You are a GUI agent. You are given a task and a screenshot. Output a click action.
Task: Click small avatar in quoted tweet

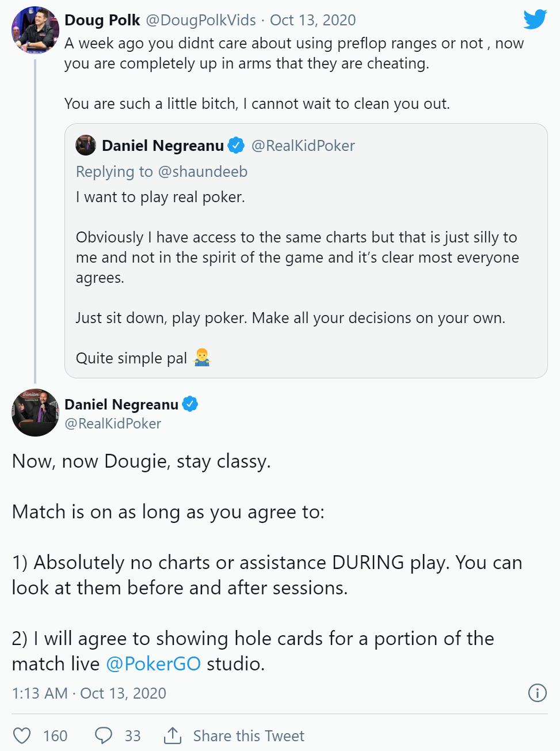pyautogui.click(x=86, y=145)
